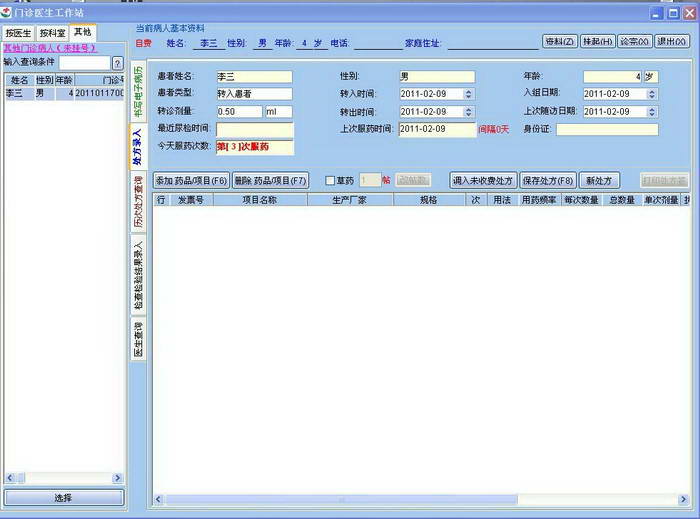Click the 规格 column header

(x=429, y=200)
